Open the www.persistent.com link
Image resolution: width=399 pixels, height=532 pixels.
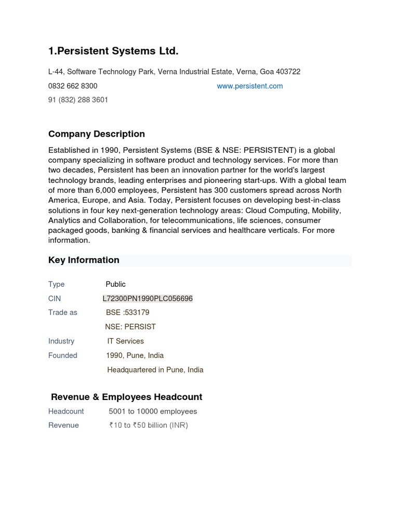coord(249,86)
